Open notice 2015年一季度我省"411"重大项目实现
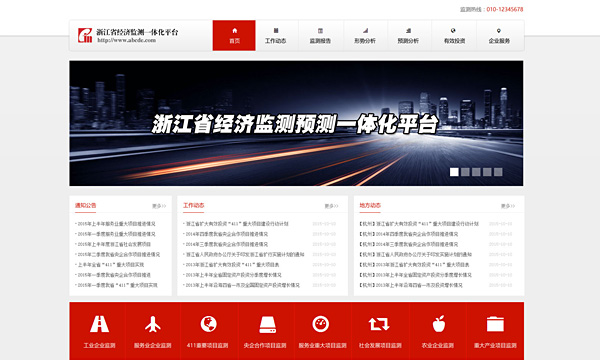This screenshot has height=360, width=600. [x=117, y=285]
